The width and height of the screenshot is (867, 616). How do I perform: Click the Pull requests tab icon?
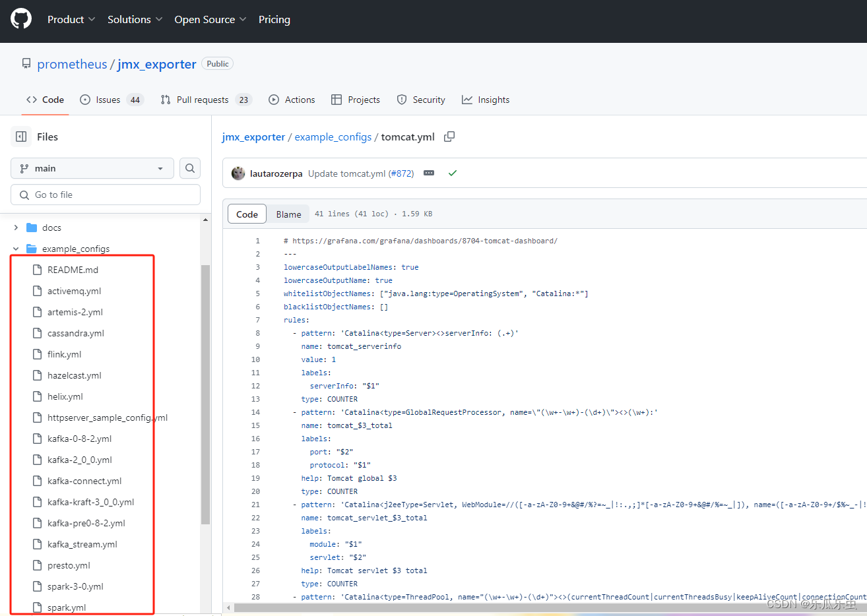tap(166, 100)
